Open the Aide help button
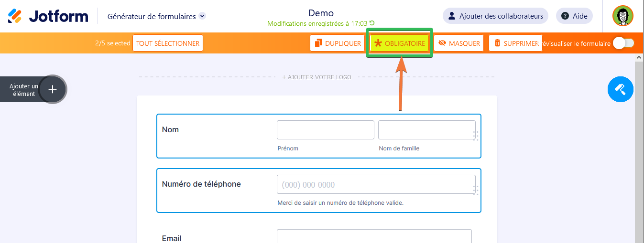The width and height of the screenshot is (644, 243). pos(574,16)
